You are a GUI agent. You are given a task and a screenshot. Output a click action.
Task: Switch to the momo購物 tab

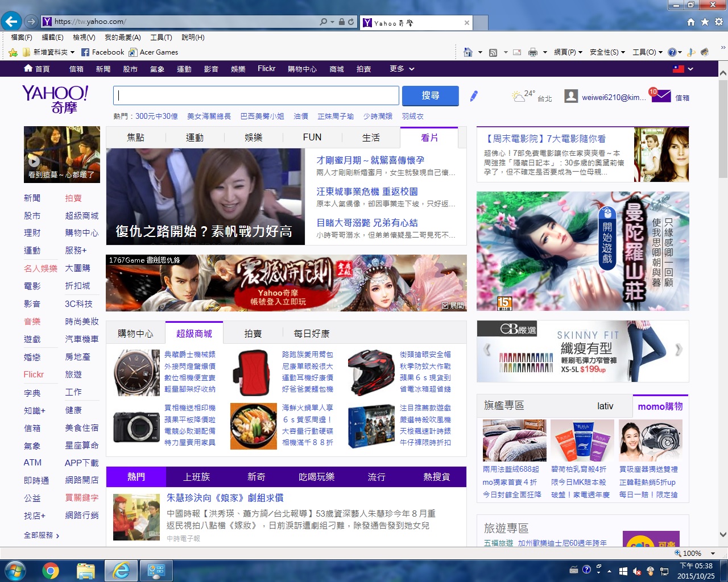pos(660,406)
